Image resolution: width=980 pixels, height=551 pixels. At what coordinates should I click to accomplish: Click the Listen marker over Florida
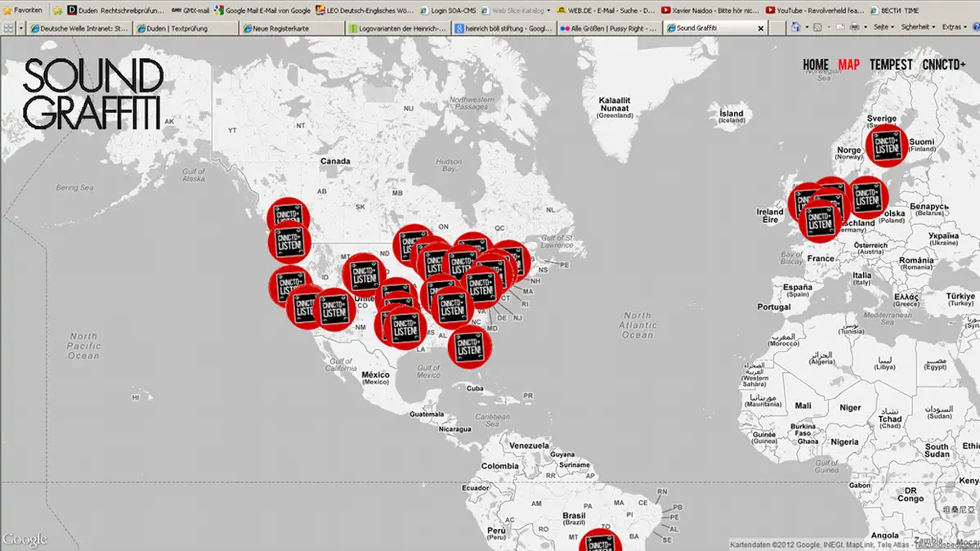470,346
